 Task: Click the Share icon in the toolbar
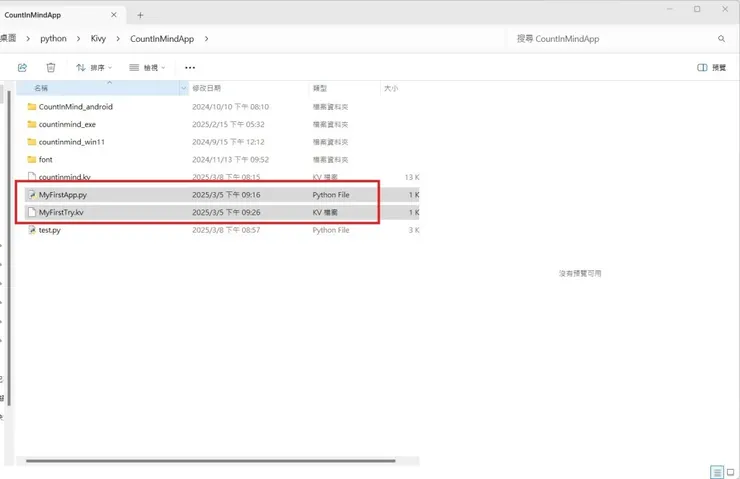click(22, 67)
